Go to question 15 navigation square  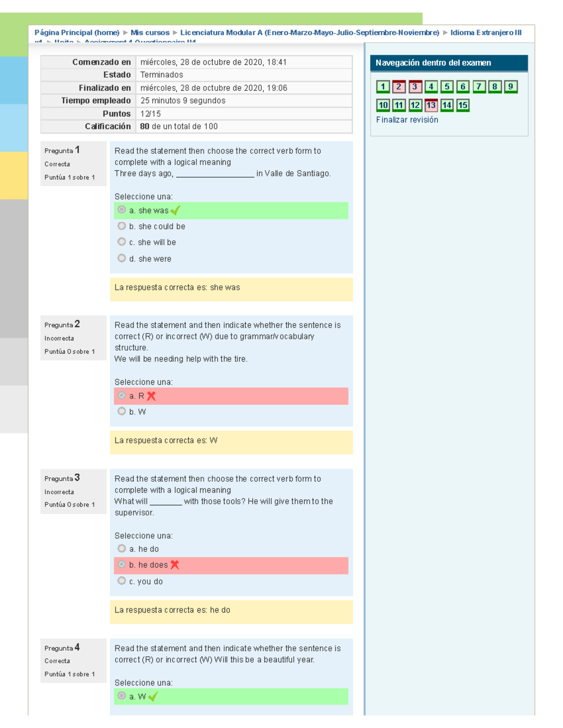463,105
